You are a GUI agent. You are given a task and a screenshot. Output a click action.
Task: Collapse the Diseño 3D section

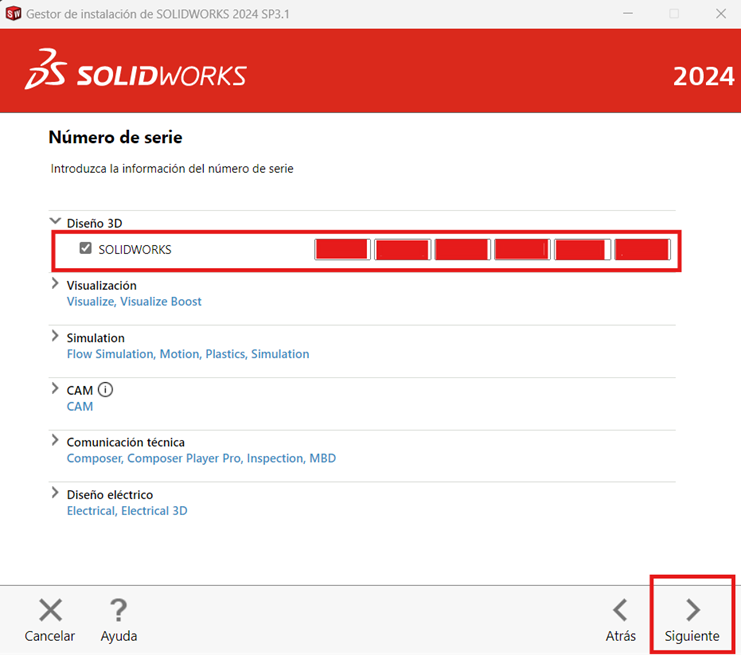coord(55,221)
